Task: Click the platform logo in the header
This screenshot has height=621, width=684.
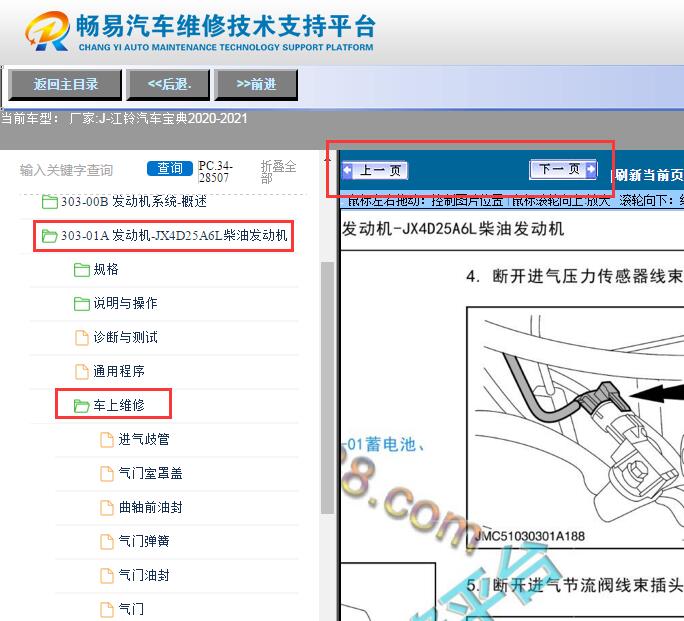Action: [x=47, y=31]
